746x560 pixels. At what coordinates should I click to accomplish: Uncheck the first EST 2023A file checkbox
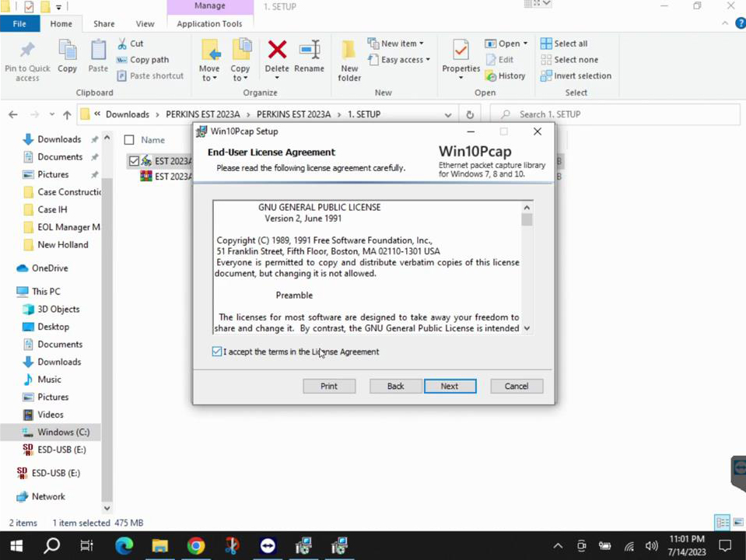pyautogui.click(x=134, y=161)
